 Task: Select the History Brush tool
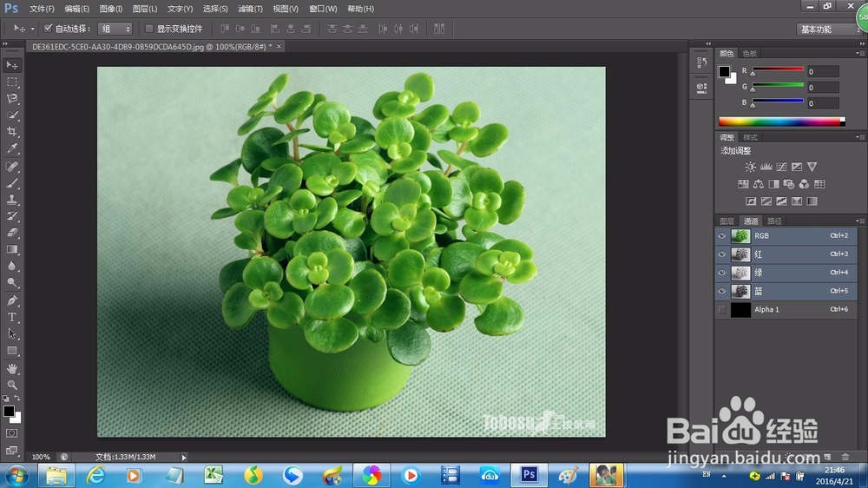(x=11, y=216)
